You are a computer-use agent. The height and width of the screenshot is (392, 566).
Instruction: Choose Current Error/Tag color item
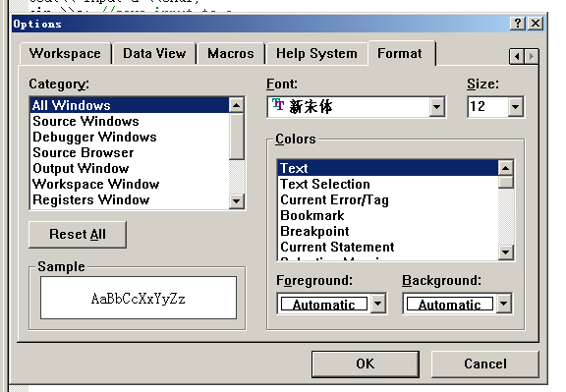coord(388,199)
